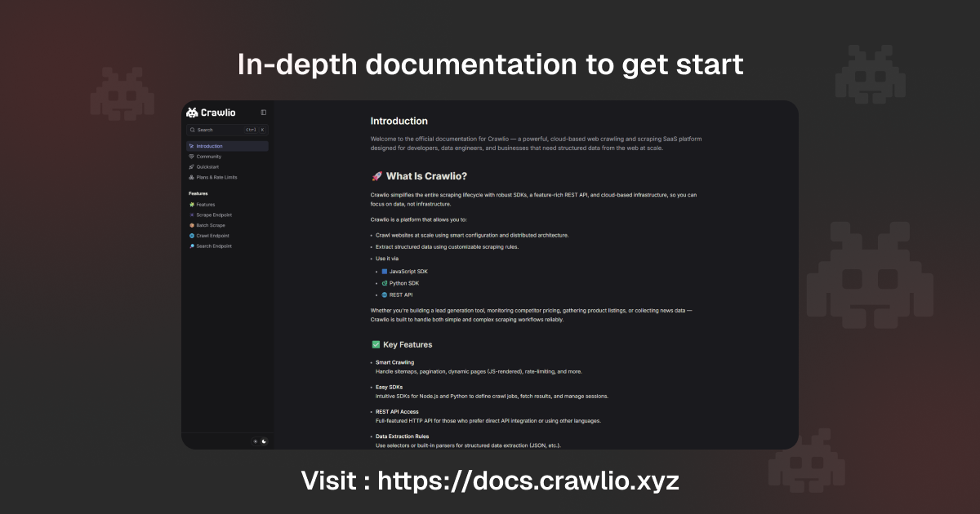Click the Quickstart rocket icon in the sidebar
The width and height of the screenshot is (980, 514).
191,166
